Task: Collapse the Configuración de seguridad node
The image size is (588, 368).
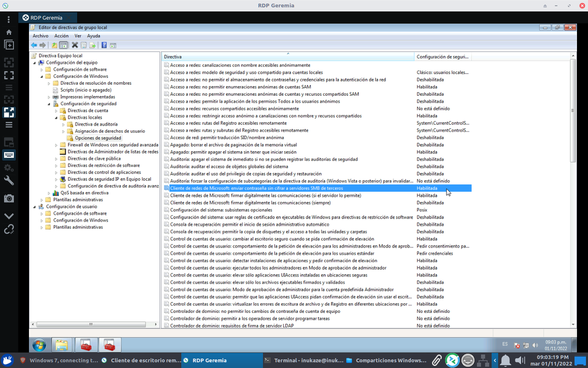Action: (49, 104)
